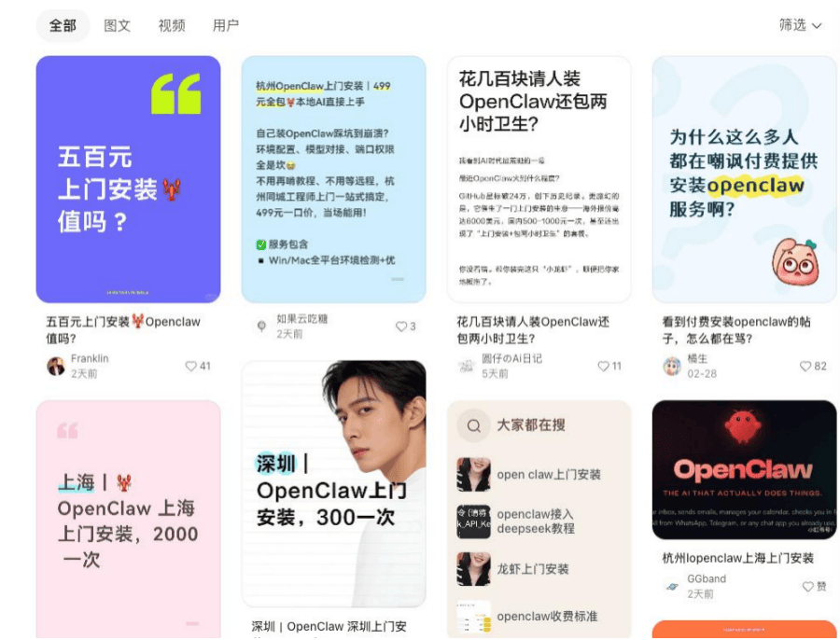Open suggested search open claw上门安装
Screen dimensions: 840x640
[x=549, y=475]
